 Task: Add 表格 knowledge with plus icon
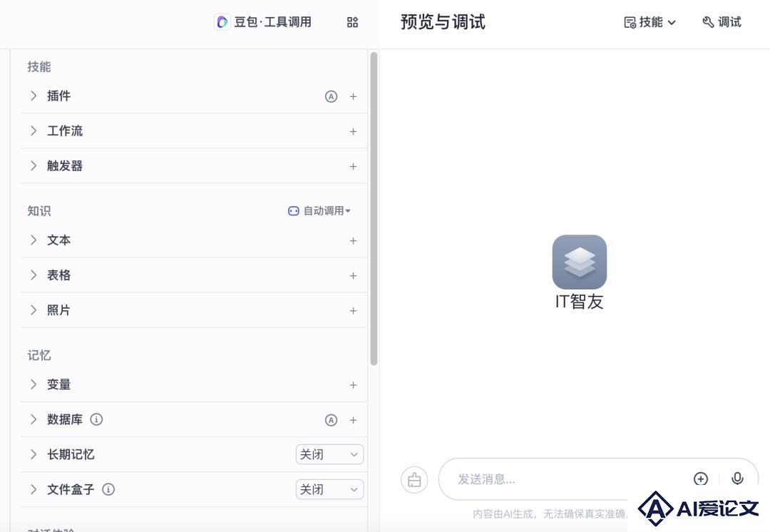[x=353, y=276]
